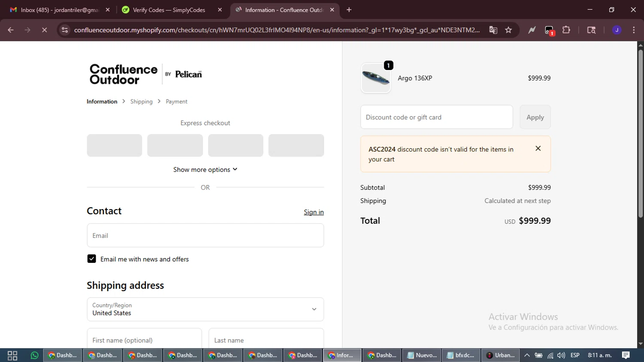Show hidden system tray icons
644x362 pixels.
(x=527, y=356)
